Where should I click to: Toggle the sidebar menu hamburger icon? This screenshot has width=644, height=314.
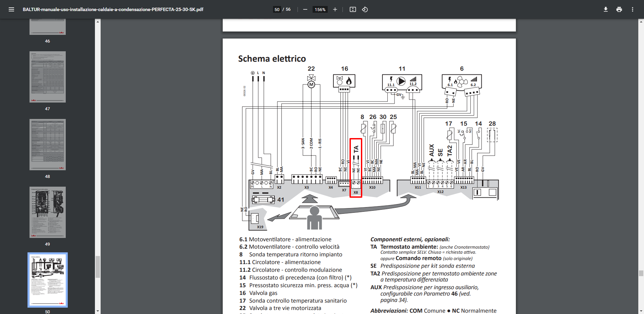pos(11,9)
